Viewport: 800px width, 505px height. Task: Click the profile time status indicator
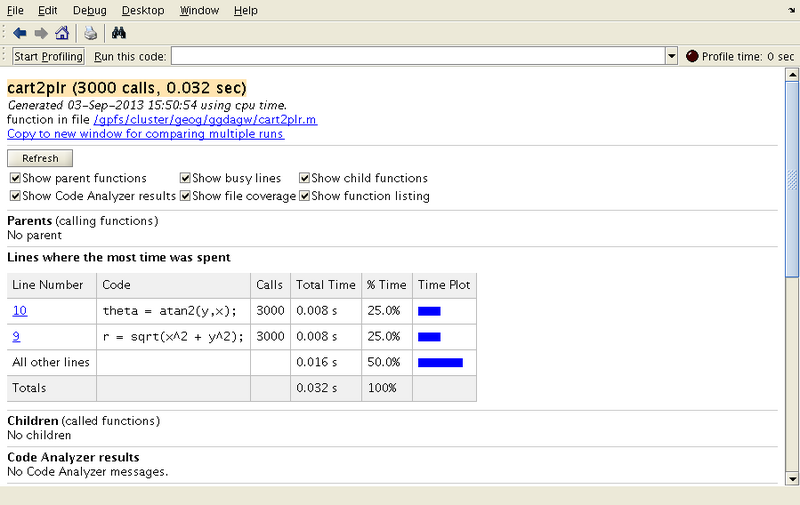[692, 56]
